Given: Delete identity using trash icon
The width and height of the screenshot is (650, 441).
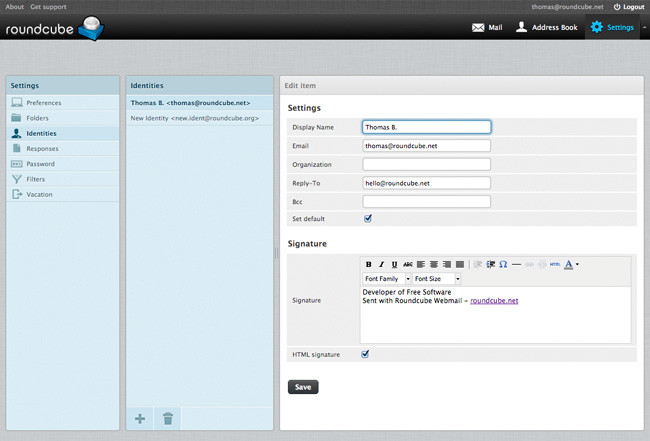Looking at the screenshot, I should point(168,419).
